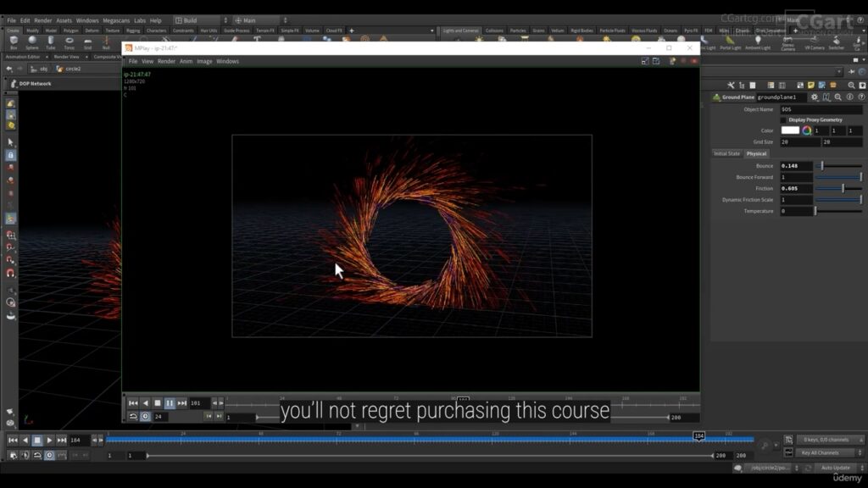The image size is (868, 488).
Task: Click play on Houdini main playbar
Action: [49, 441]
